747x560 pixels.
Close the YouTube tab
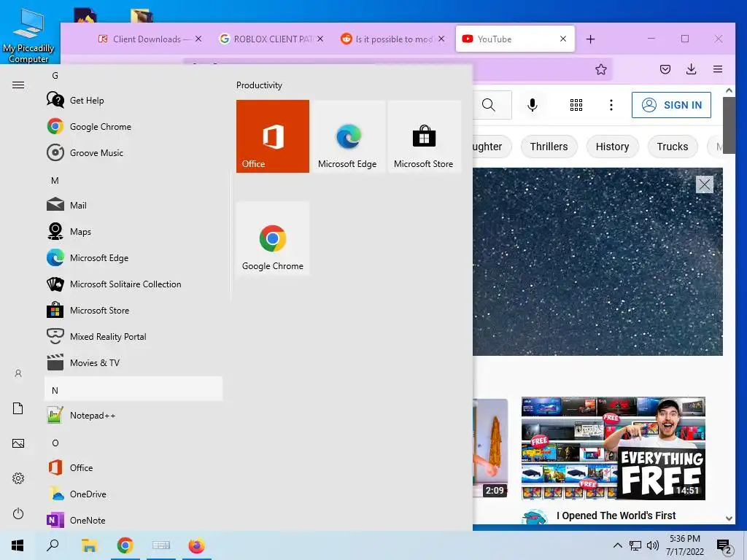(563, 39)
